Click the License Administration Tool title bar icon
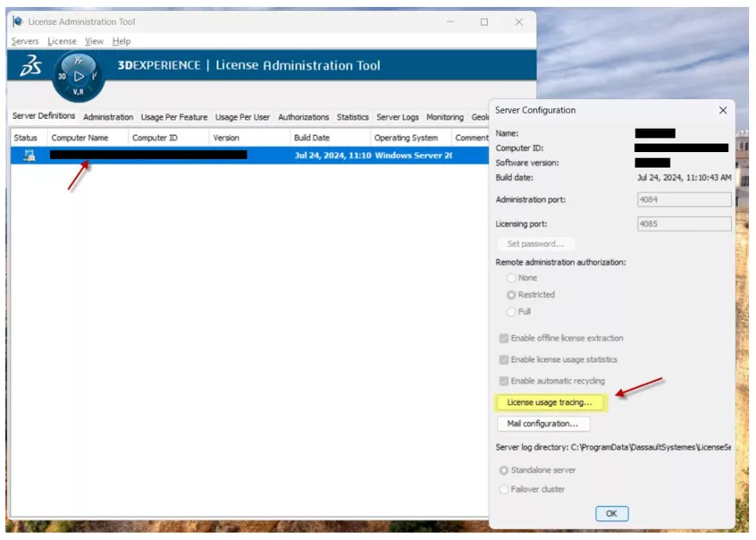 (18, 21)
